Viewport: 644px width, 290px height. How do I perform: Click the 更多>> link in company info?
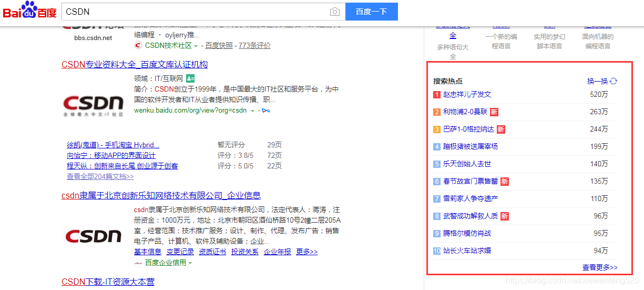(x=307, y=252)
